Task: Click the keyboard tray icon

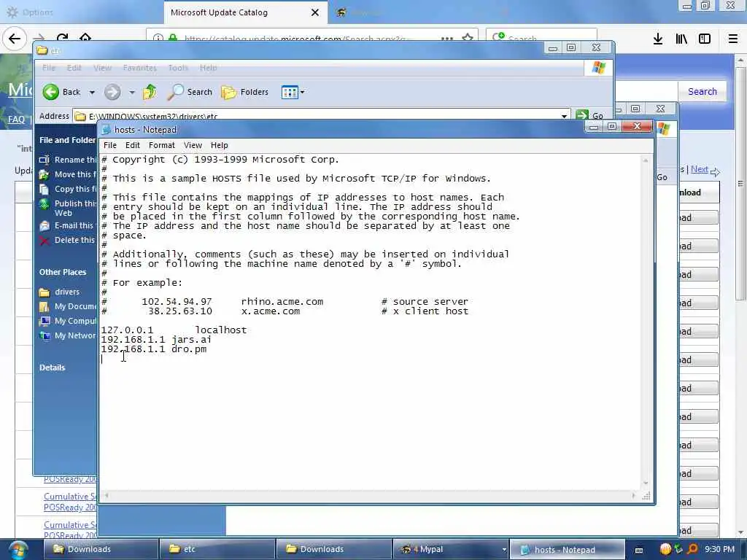Action: coord(639,550)
